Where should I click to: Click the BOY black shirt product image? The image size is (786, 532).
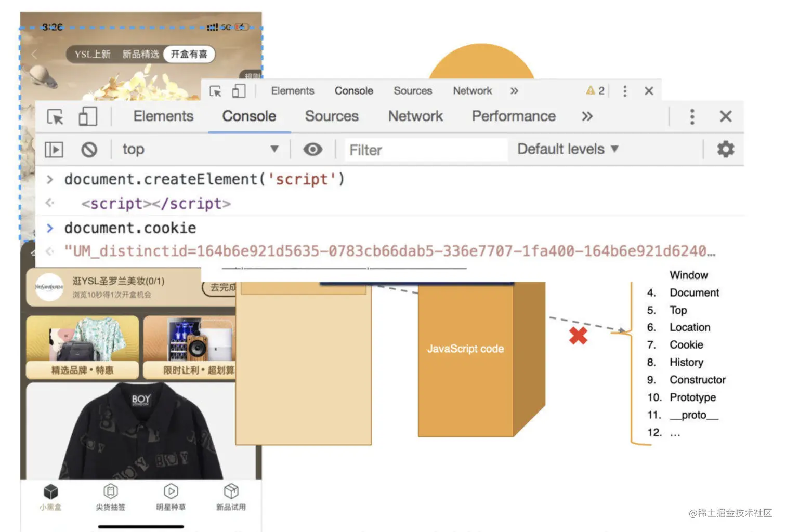click(140, 431)
